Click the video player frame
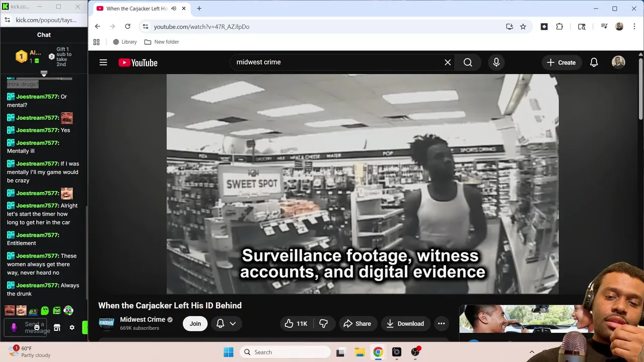 (362, 184)
